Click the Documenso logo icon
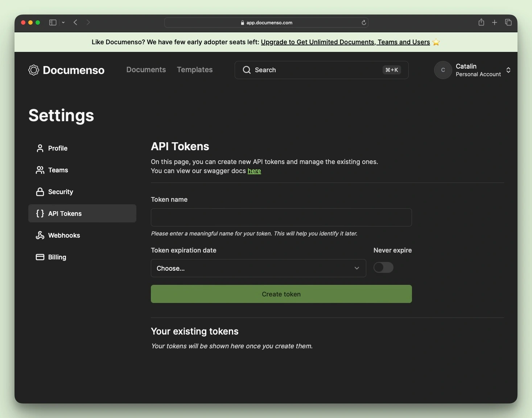 coord(34,70)
